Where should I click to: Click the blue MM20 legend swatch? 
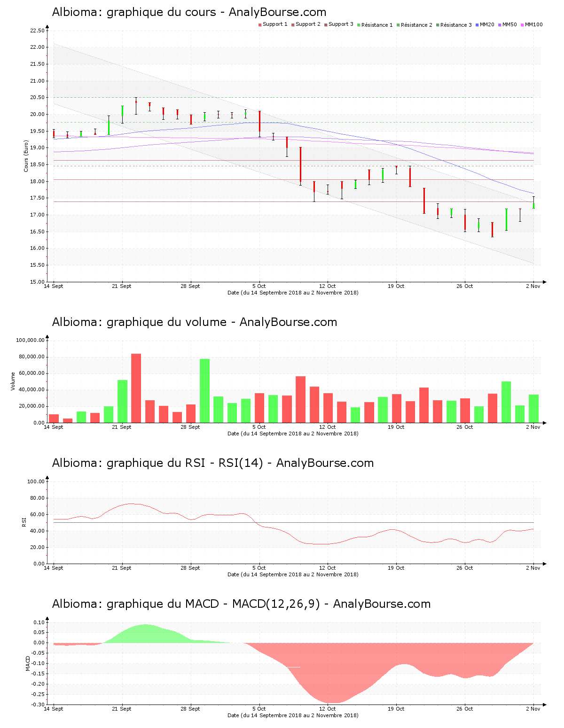coord(477,24)
